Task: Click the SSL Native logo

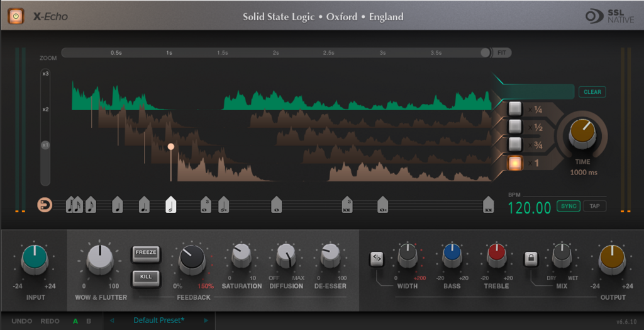Action: point(610,16)
